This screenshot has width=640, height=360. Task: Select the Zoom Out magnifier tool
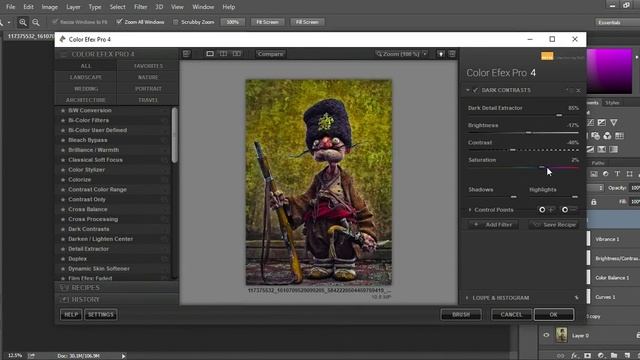[36, 22]
